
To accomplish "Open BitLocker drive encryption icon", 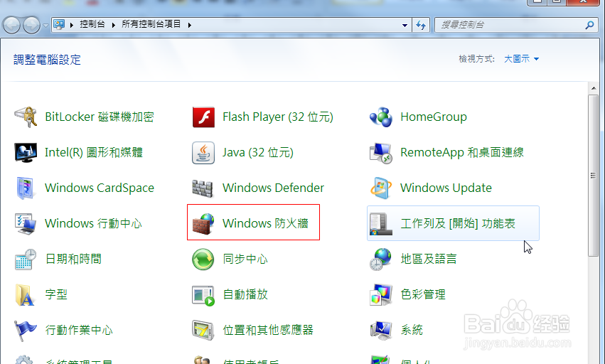I will (x=26, y=117).
